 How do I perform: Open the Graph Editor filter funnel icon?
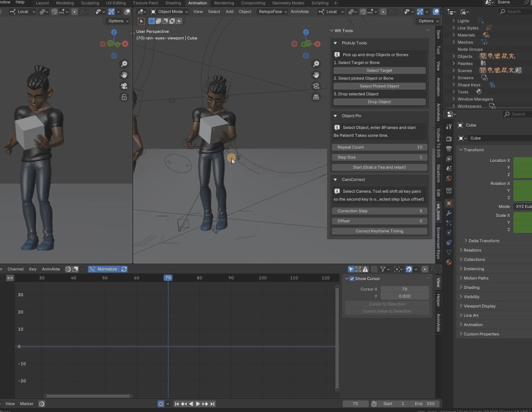(x=382, y=269)
